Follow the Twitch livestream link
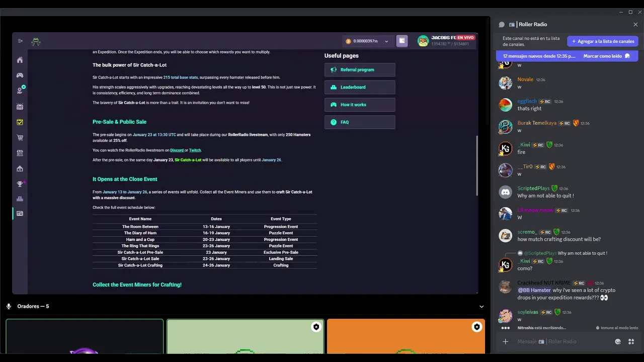Image resolution: width=644 pixels, height=362 pixels. (195, 150)
